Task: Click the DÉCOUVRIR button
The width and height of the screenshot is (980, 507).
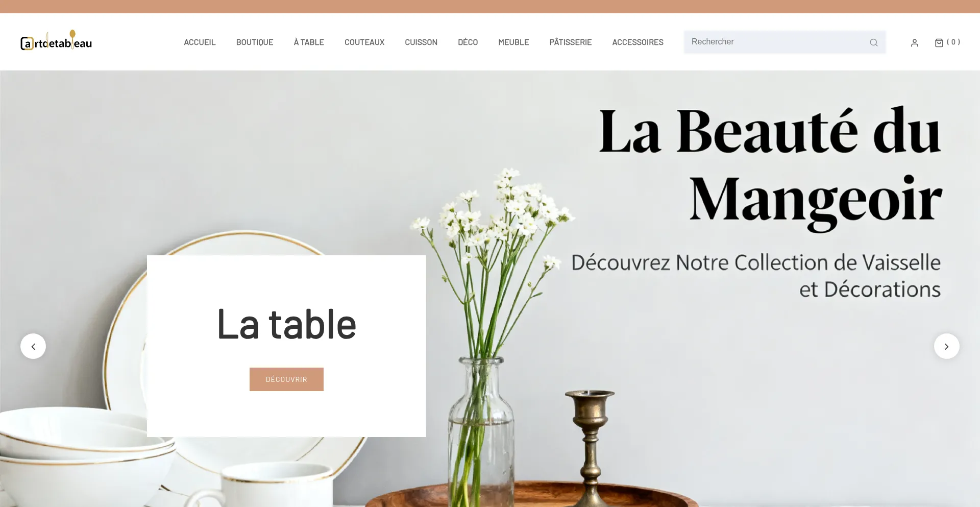Action: tap(286, 379)
